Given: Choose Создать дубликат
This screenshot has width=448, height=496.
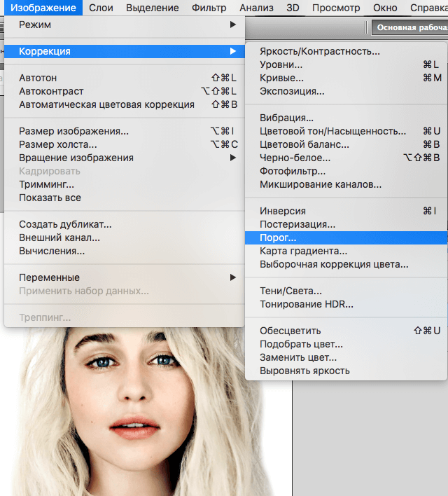Looking at the screenshot, I should [125, 224].
